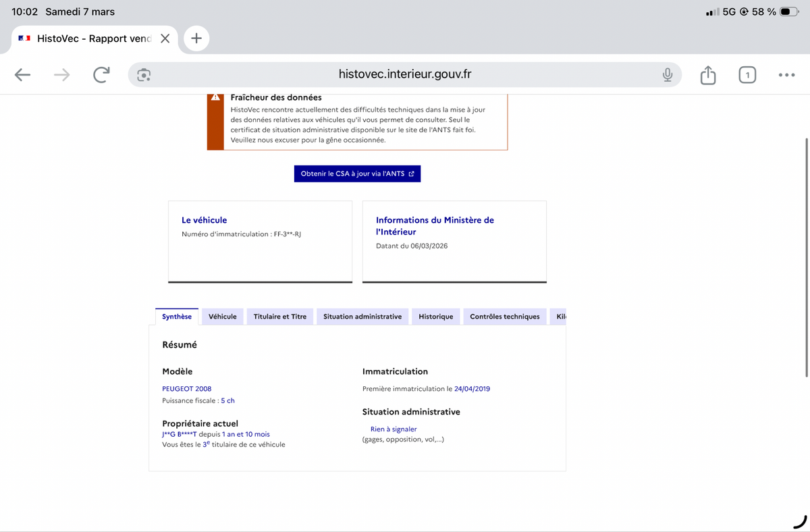Tap the microphone voice search icon
Image resolution: width=810 pixels, height=532 pixels.
coord(667,75)
